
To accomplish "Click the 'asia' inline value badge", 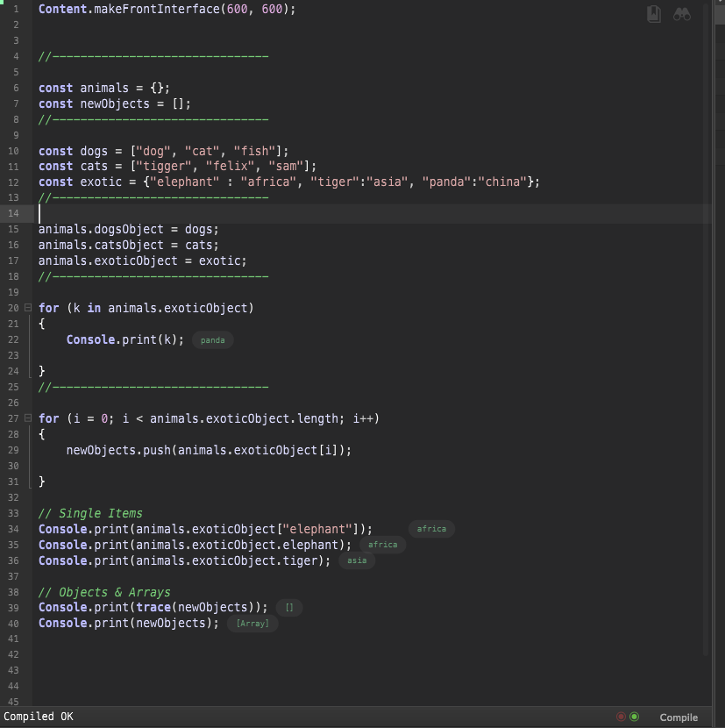I will [x=357, y=560].
